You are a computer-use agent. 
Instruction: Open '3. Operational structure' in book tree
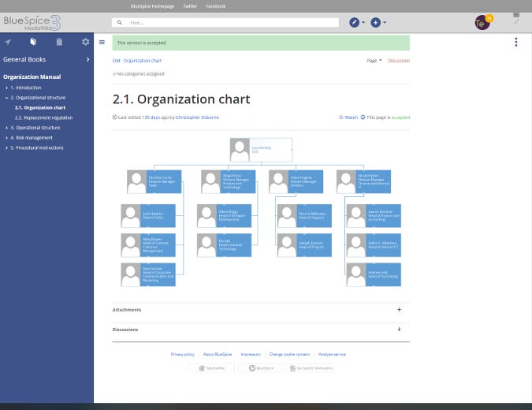[x=38, y=127]
